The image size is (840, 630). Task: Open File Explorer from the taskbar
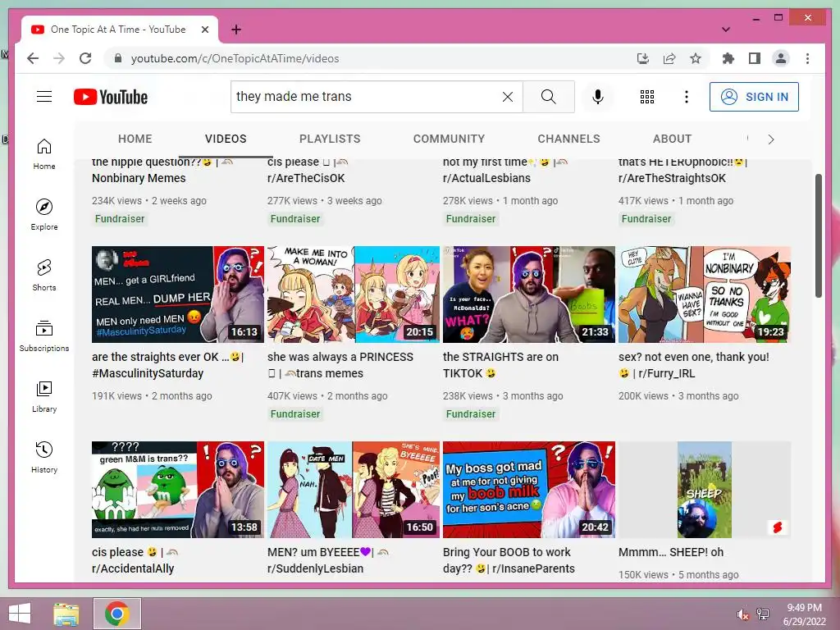(x=66, y=614)
